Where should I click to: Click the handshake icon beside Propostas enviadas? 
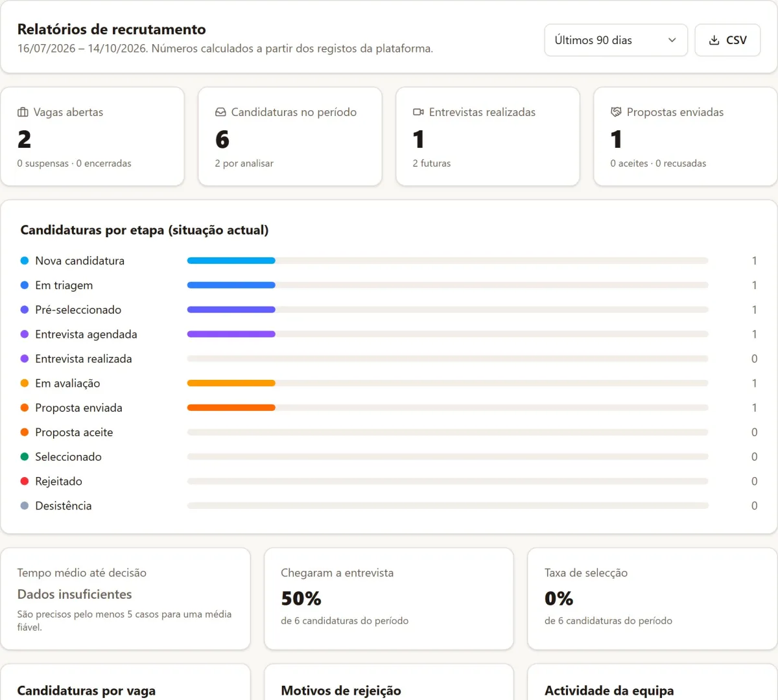coord(616,112)
